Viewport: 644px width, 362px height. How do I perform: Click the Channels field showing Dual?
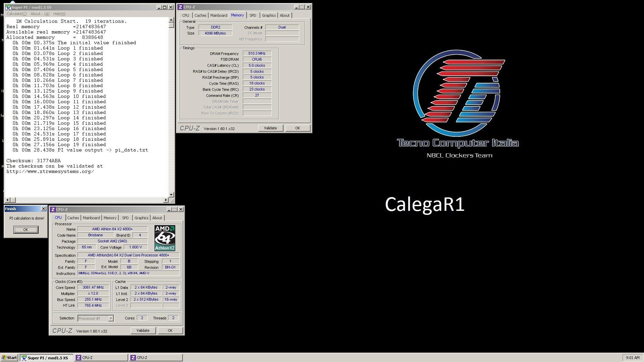[282, 27]
